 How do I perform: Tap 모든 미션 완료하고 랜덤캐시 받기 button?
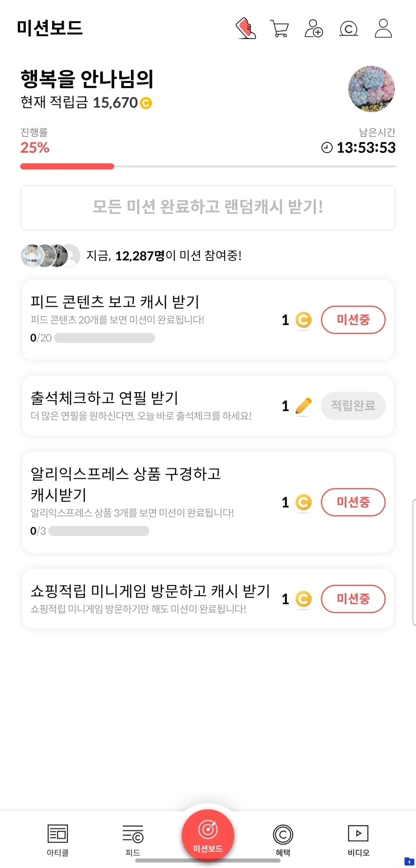pos(208,207)
